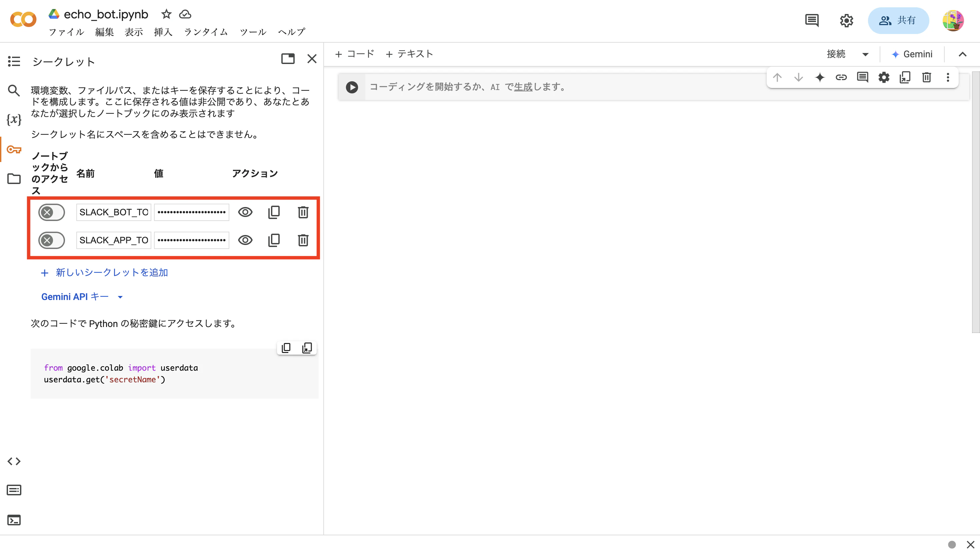Click 新しいシークレットを追加 link
Screen dimensions: 980x554
click(x=105, y=272)
